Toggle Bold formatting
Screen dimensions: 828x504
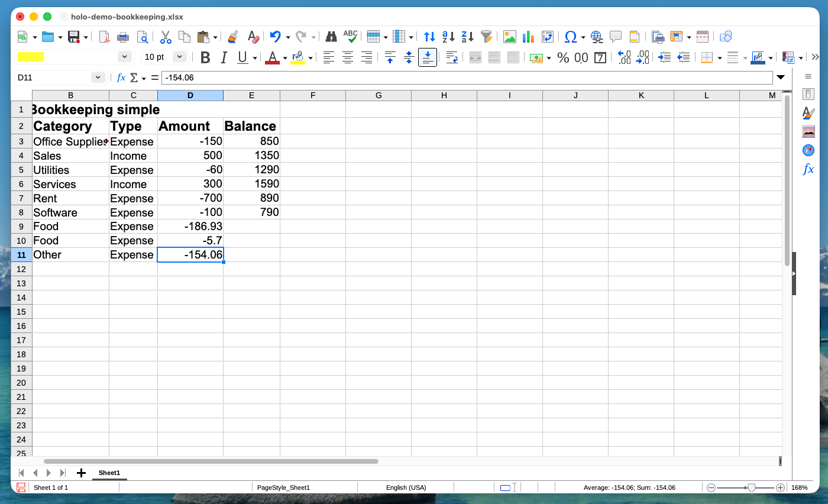[205, 57]
